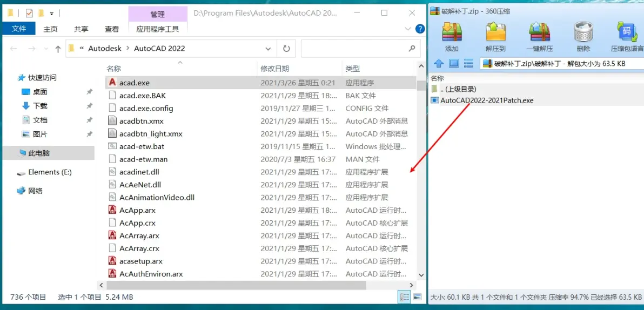Click the « breadcrumb overflow chevron
Image resolution: width=644 pixels, height=310 pixels.
[x=82, y=49]
